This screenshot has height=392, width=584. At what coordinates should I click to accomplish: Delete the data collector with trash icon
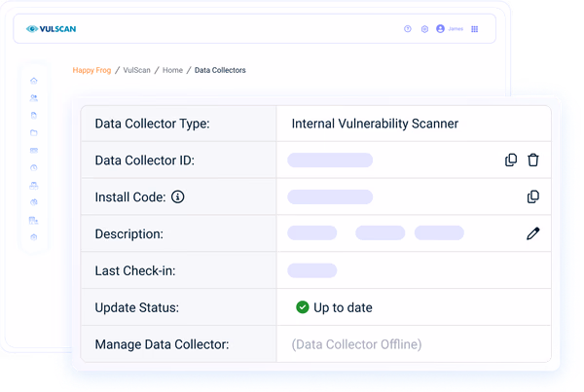tap(533, 160)
